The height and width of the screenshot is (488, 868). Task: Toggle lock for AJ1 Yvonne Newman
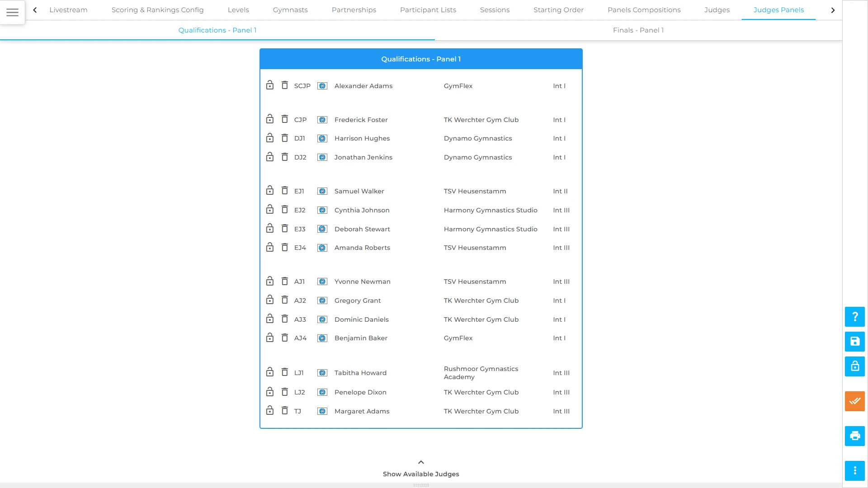[x=270, y=281]
